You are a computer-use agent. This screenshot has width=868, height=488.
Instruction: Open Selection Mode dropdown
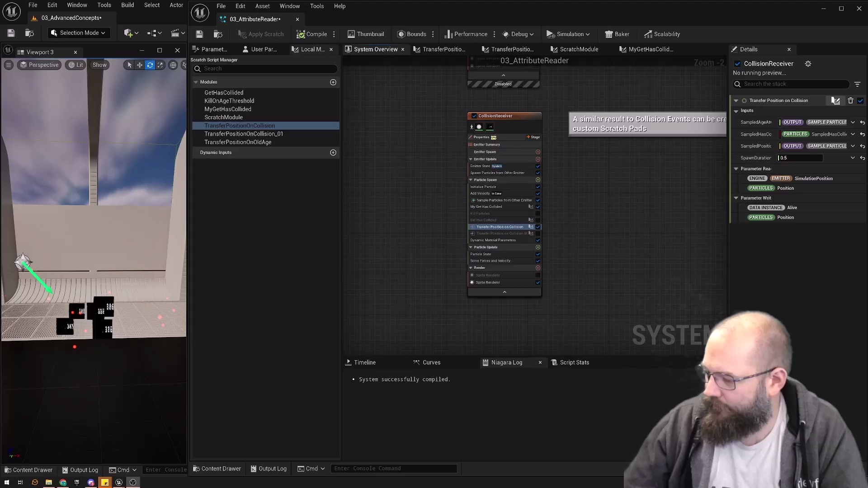[79, 33]
